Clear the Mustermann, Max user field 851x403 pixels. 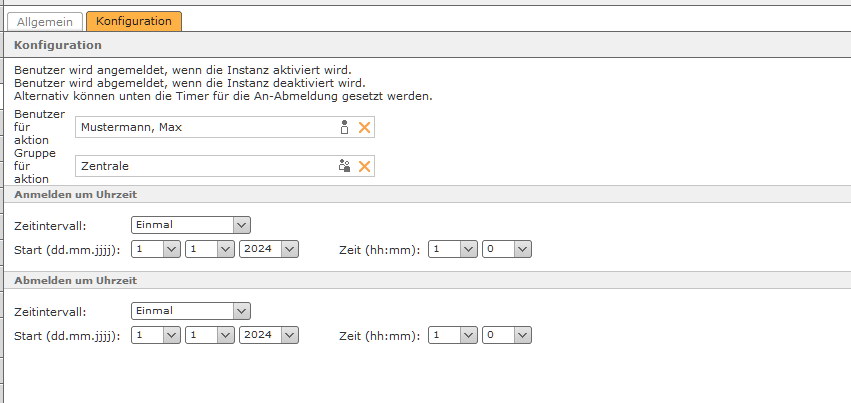(x=364, y=127)
